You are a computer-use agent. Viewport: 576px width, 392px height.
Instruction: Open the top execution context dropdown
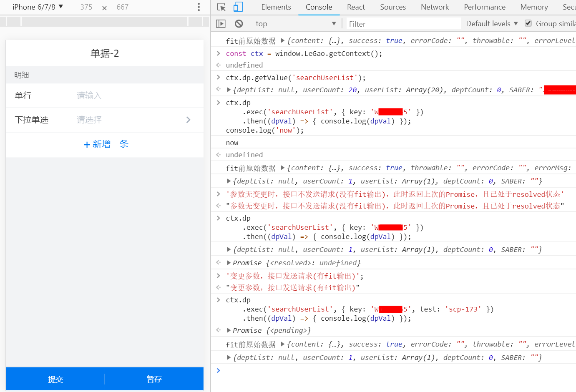(296, 24)
